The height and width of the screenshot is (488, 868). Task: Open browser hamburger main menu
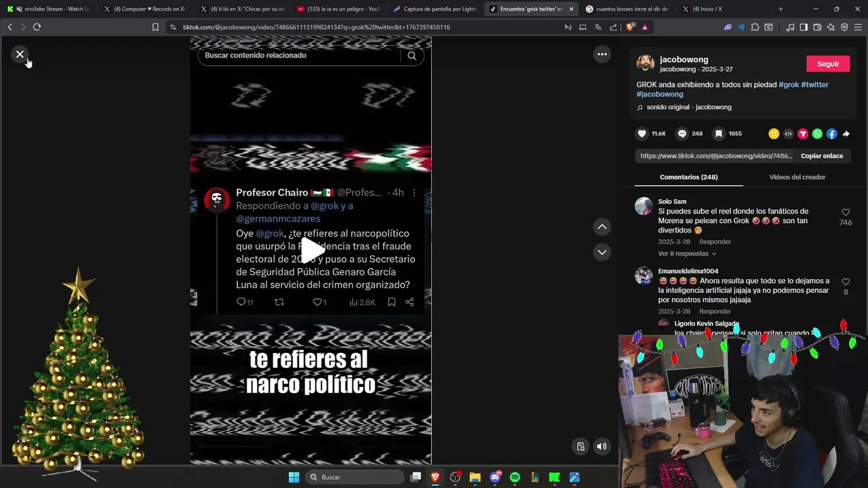point(859,27)
